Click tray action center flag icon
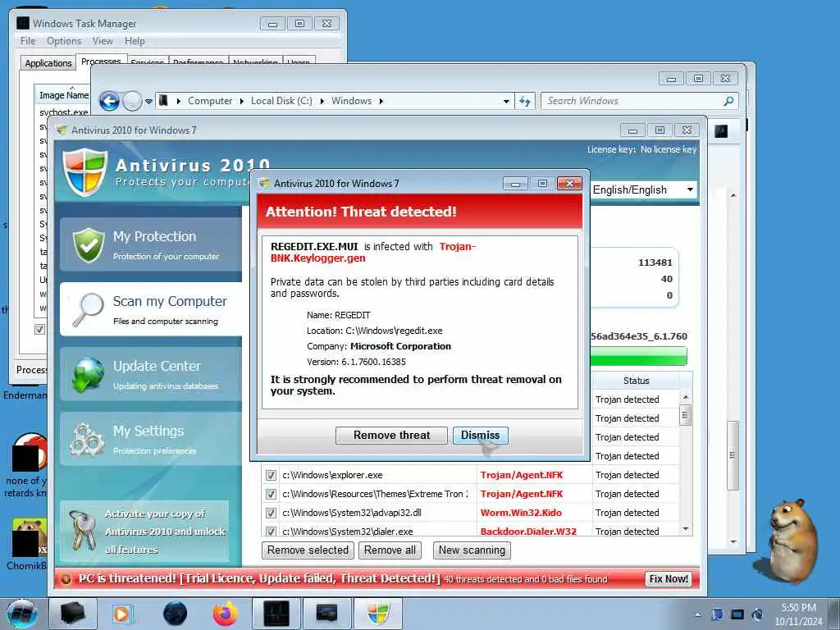 tap(717, 614)
